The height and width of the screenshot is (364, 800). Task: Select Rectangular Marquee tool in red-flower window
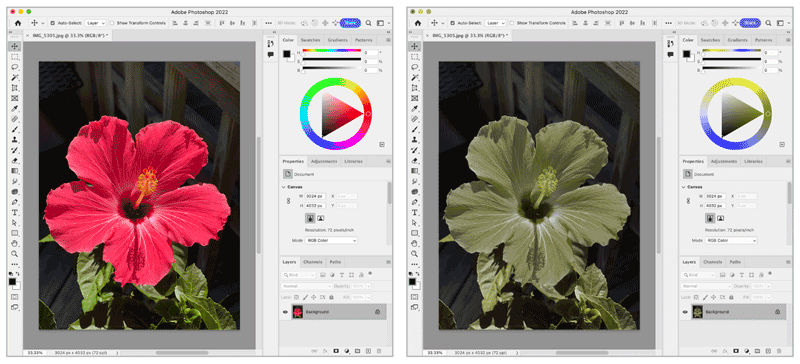click(15, 57)
